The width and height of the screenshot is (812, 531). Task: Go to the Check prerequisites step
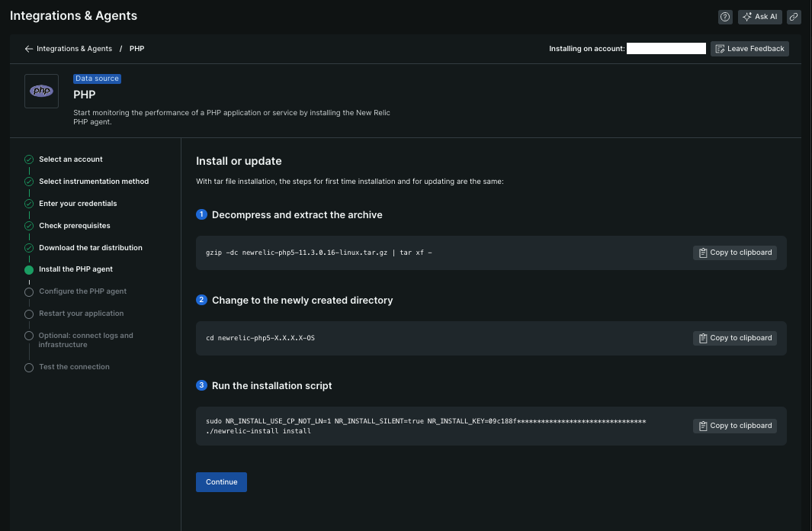click(75, 226)
